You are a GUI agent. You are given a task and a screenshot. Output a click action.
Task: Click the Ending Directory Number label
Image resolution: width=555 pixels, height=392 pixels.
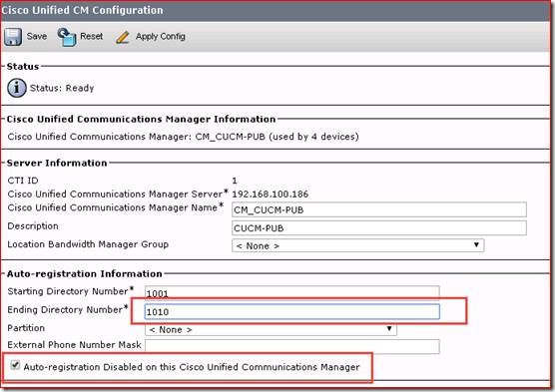[x=67, y=309]
